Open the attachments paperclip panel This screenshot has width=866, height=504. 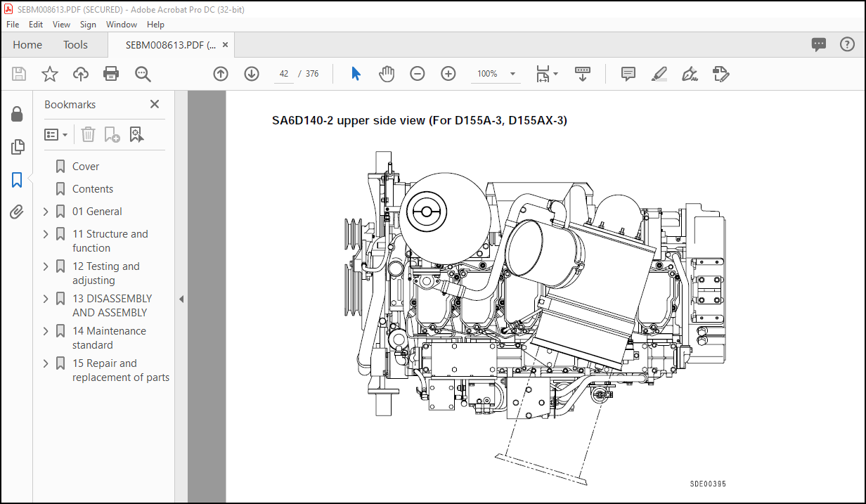point(17,212)
